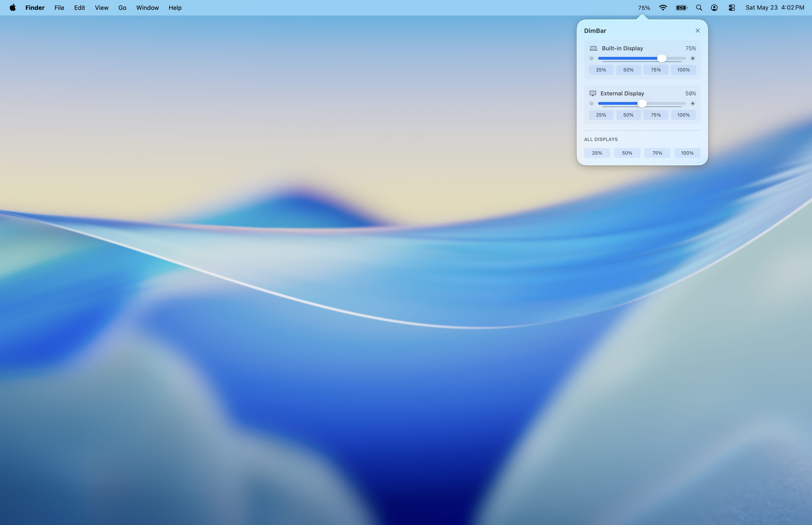
Task: Set Built-in Display to 25%
Action: coord(601,70)
